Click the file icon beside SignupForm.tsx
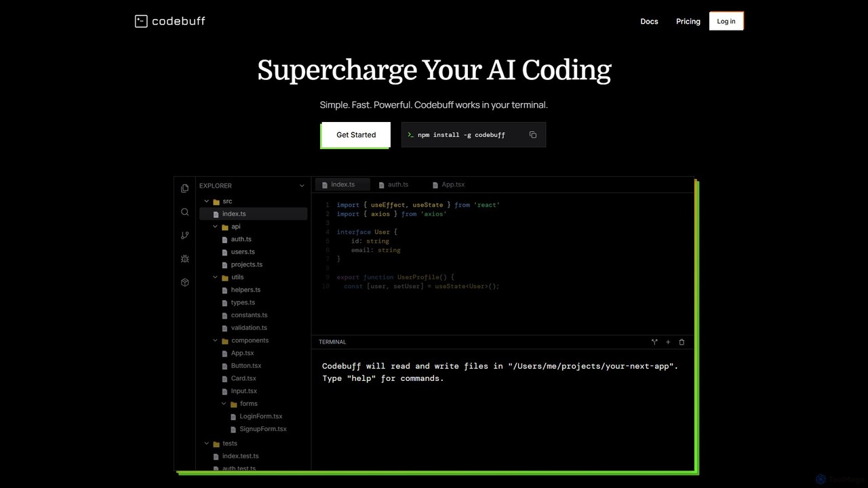The image size is (868, 488). pos(233,429)
